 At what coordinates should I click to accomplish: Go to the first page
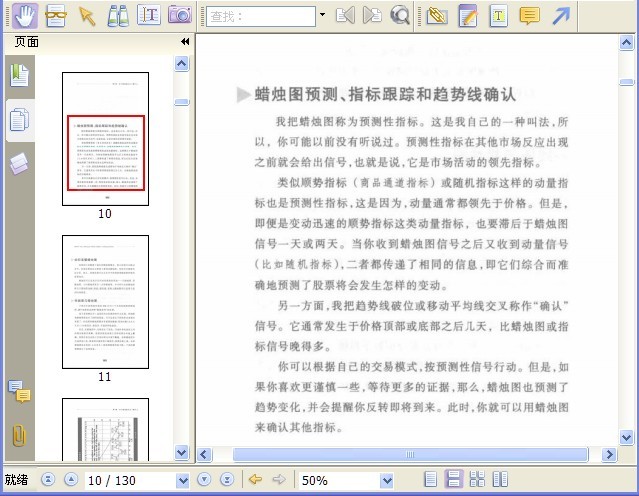48,480
